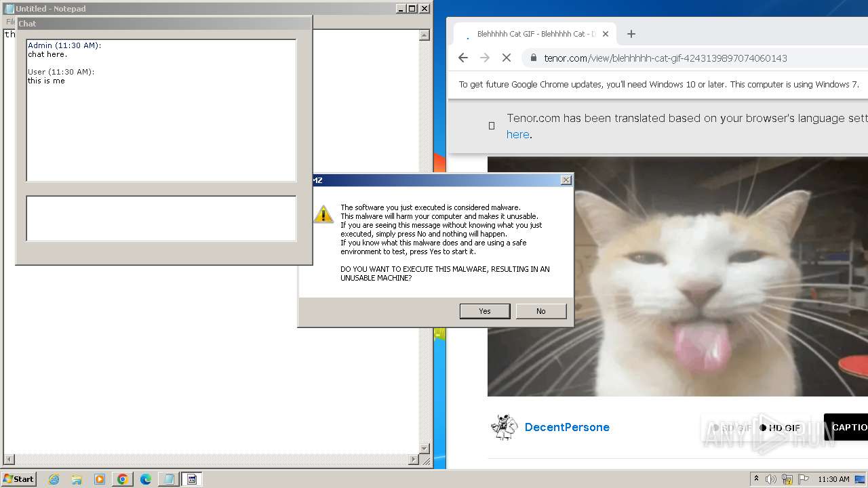The height and width of the screenshot is (488, 868).
Task: Open the Windows Start menu
Action: click(x=19, y=479)
